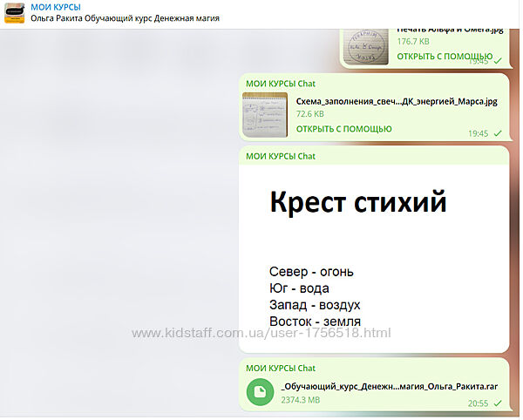Click sender name above the Схема_заполнения file
The width and height of the screenshot is (523, 420).
pos(281,84)
